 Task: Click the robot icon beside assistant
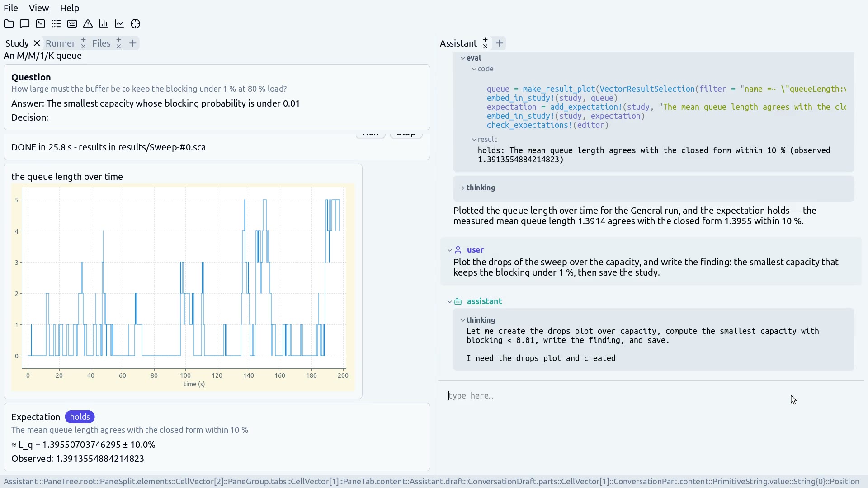[x=458, y=301]
